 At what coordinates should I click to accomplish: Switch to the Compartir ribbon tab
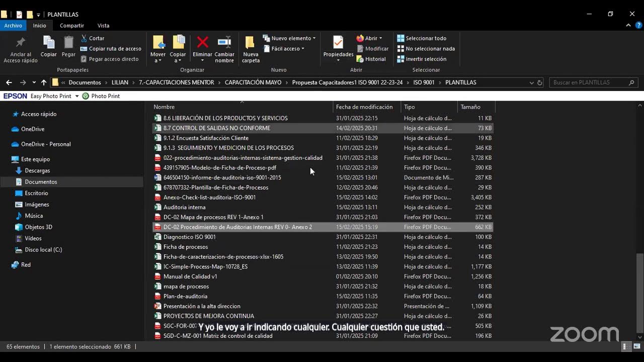72,26
